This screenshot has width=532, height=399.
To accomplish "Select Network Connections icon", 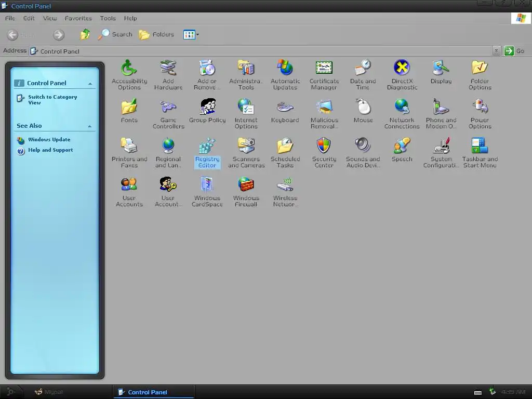I will coord(402,114).
